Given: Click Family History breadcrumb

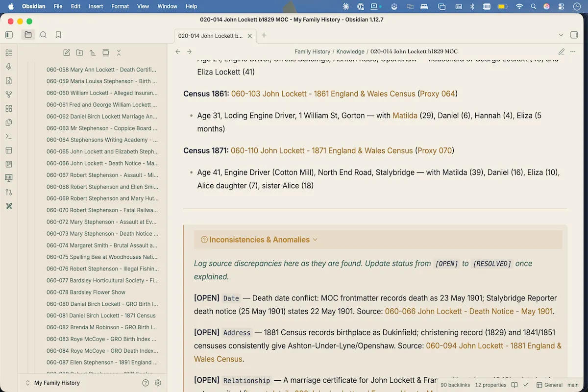Looking at the screenshot, I should pos(312,51).
